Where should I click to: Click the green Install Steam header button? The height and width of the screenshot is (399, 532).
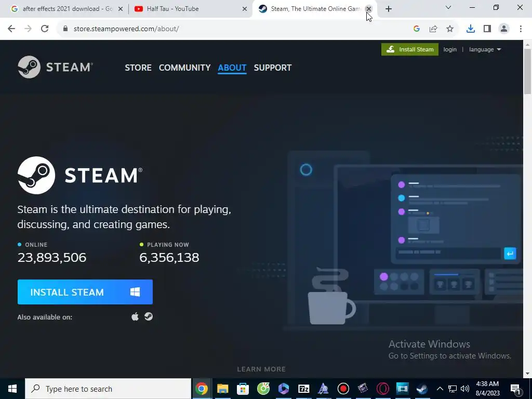point(409,49)
